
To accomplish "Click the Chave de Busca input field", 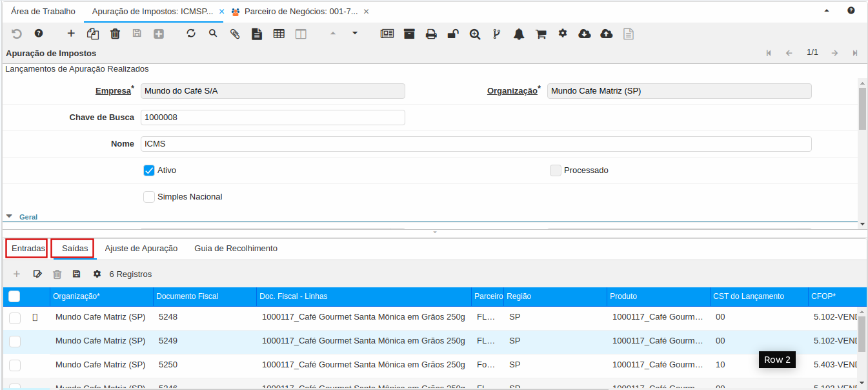I will click(x=272, y=118).
